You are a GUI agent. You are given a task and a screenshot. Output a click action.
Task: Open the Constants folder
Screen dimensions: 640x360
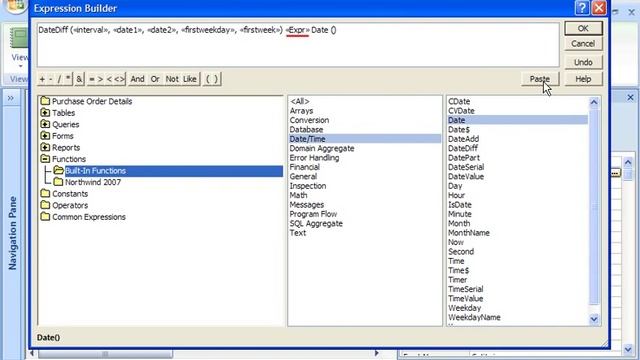tap(70, 193)
